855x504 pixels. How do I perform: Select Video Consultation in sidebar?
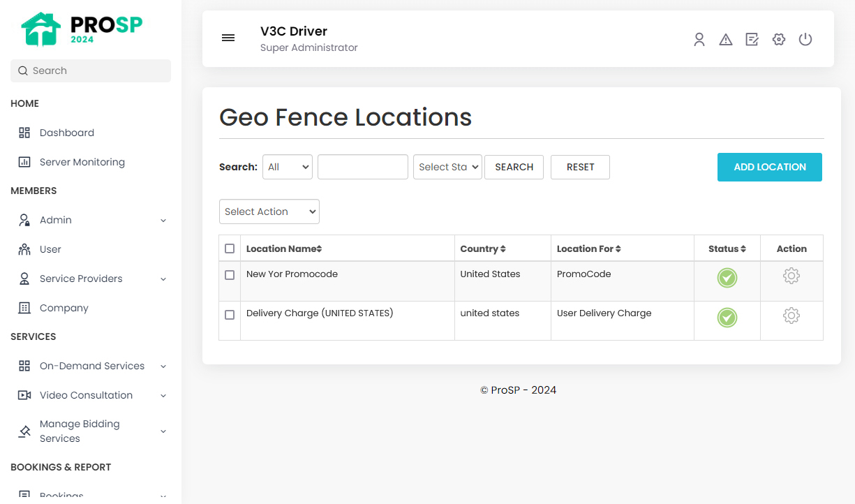[86, 395]
